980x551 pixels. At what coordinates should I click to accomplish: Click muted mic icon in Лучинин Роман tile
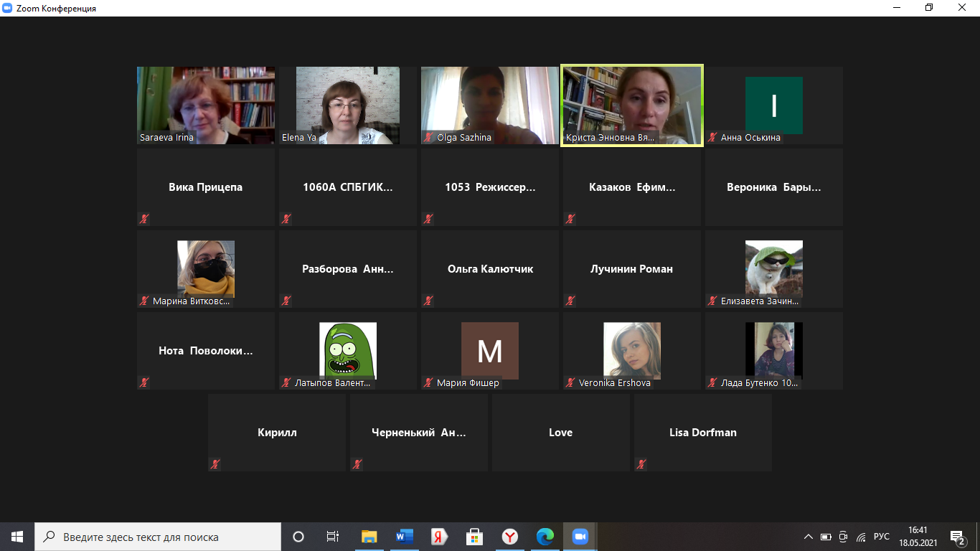pyautogui.click(x=570, y=301)
